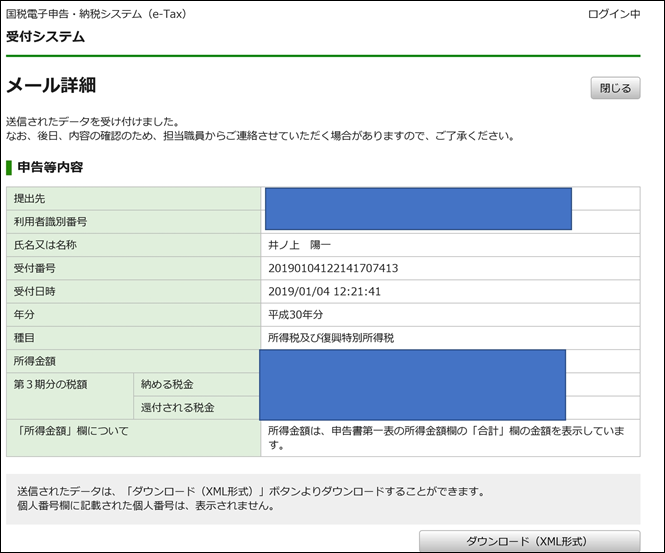The image size is (665, 553).
Task: Select the name value 井ノ上 陽一
Action: click(x=299, y=245)
